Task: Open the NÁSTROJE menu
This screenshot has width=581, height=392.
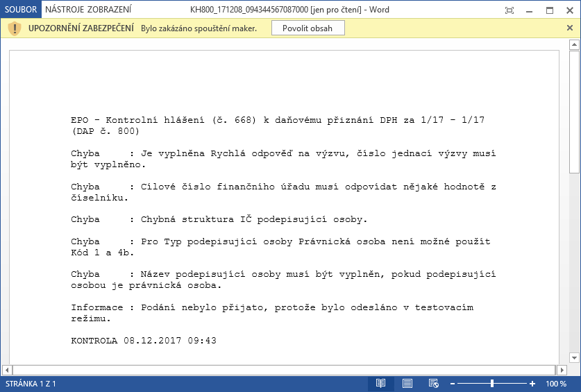Action: [65, 10]
